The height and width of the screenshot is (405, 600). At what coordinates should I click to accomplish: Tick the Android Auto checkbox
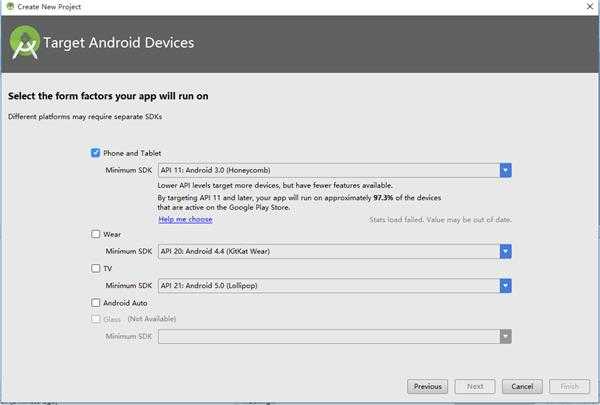(96, 303)
